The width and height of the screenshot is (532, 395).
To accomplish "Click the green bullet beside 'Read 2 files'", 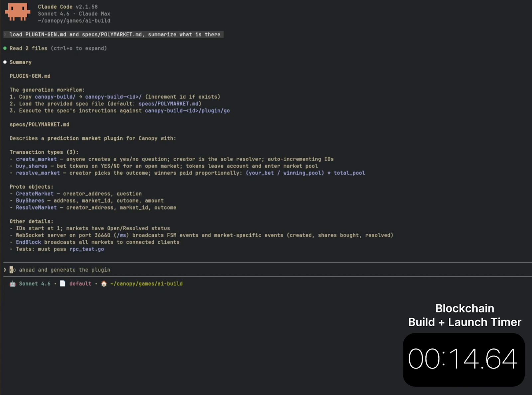I will tap(5, 48).
